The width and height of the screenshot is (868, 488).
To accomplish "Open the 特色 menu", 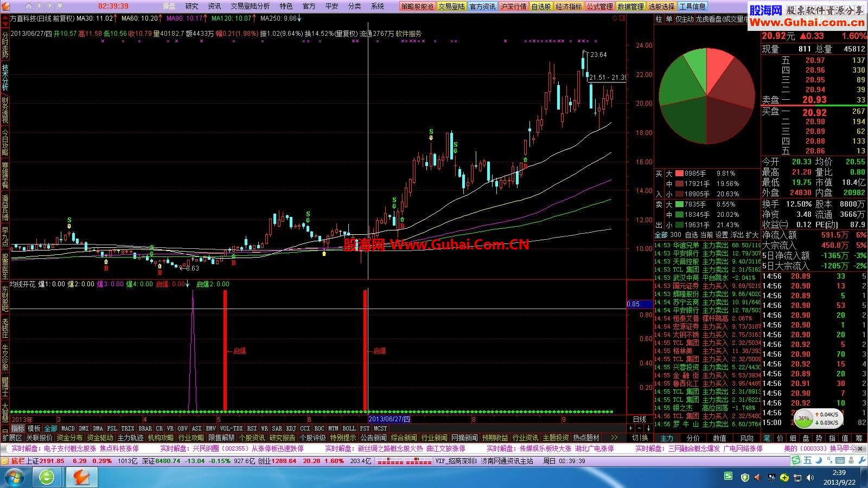I will (x=286, y=7).
